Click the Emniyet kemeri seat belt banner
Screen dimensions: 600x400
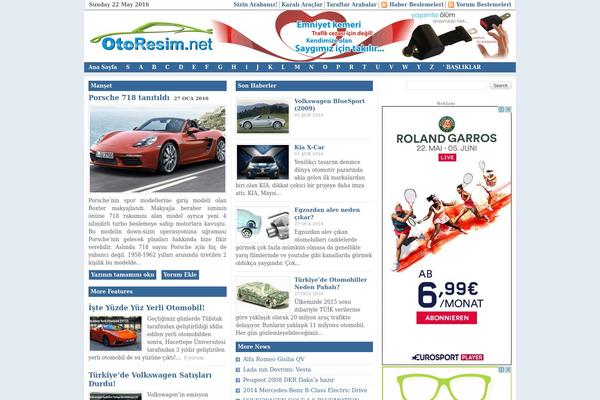362,35
